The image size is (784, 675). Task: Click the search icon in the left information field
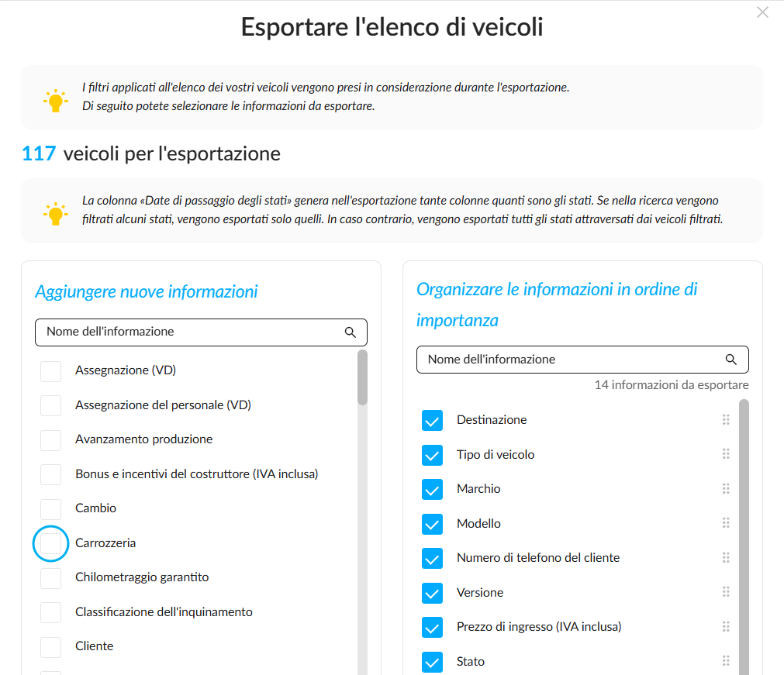(350, 332)
